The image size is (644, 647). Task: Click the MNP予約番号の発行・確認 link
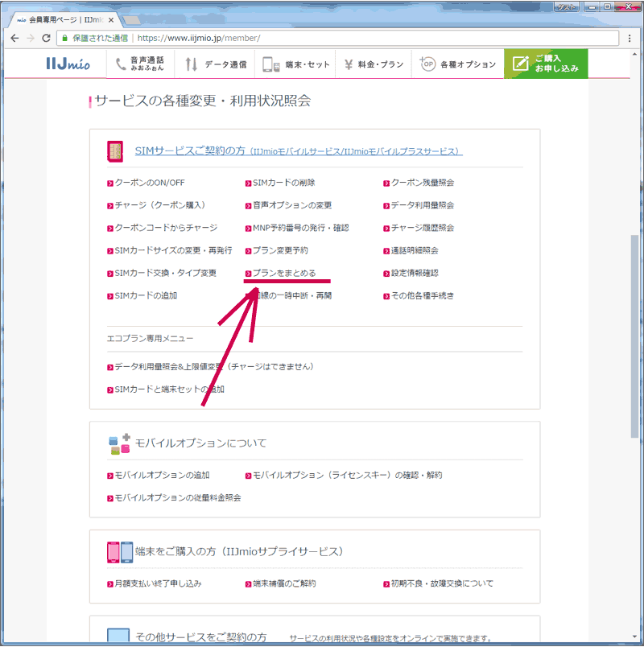(300, 228)
